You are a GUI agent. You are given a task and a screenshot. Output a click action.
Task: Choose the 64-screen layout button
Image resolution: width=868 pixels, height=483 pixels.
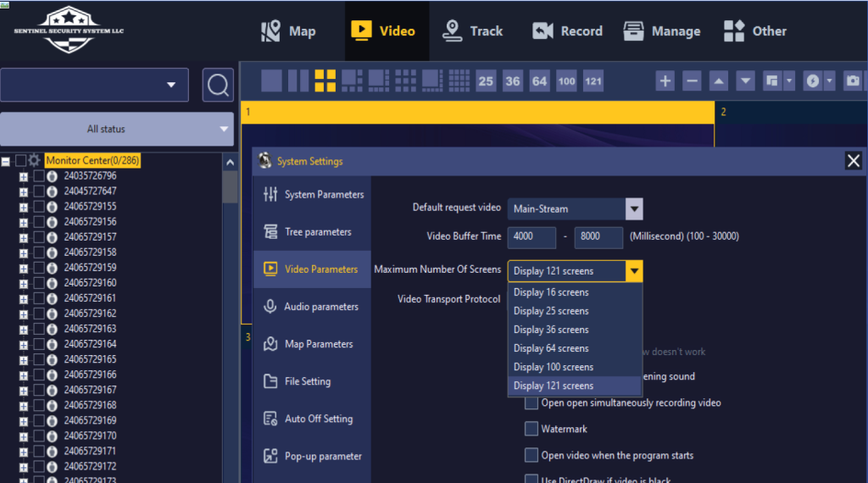click(x=539, y=81)
